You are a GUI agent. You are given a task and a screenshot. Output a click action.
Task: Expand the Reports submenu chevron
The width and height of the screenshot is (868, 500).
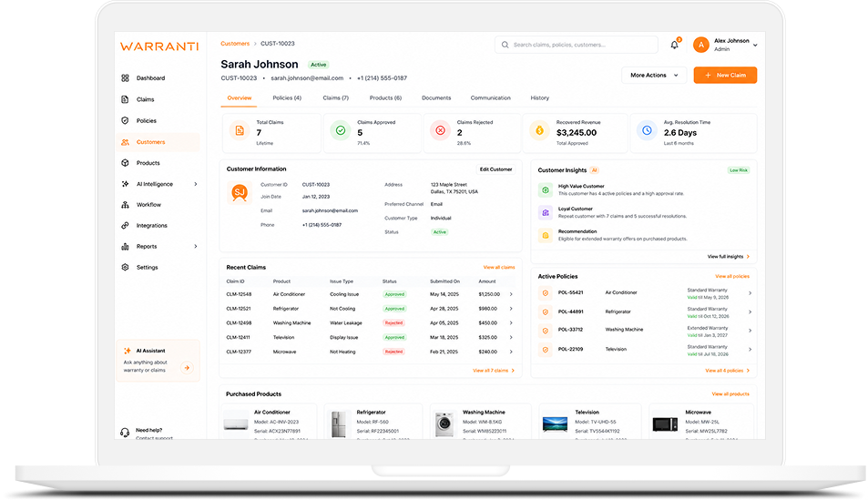pos(196,247)
